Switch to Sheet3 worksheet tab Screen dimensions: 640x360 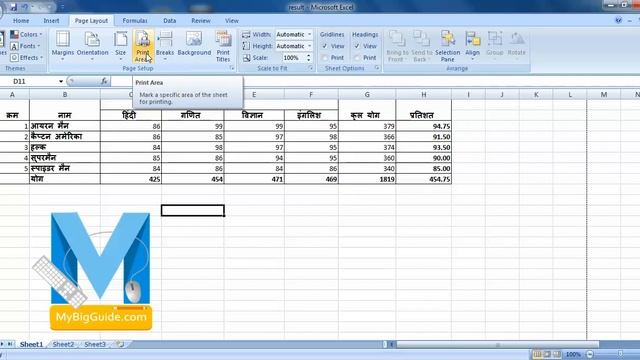tap(95, 344)
